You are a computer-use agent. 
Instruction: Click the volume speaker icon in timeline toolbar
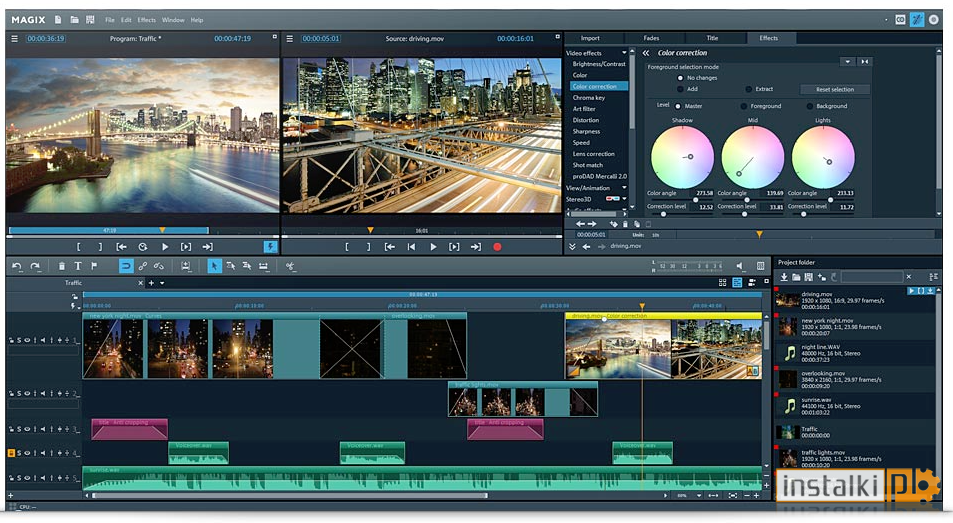[740, 266]
